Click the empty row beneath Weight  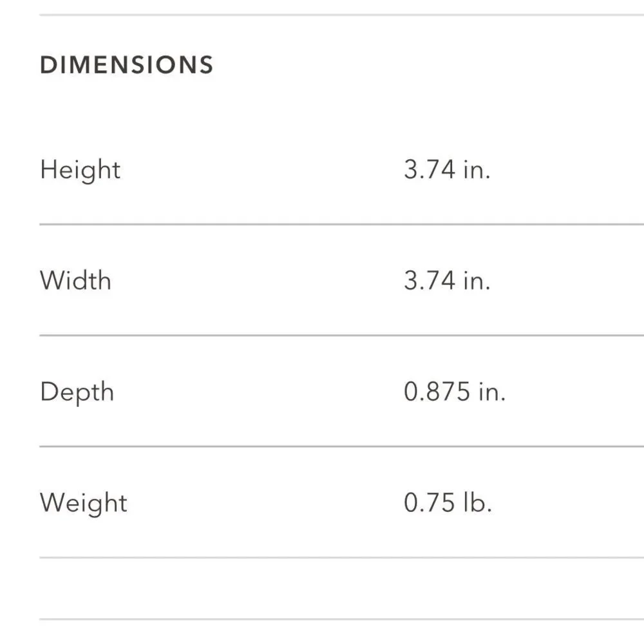pyautogui.click(x=342, y=589)
